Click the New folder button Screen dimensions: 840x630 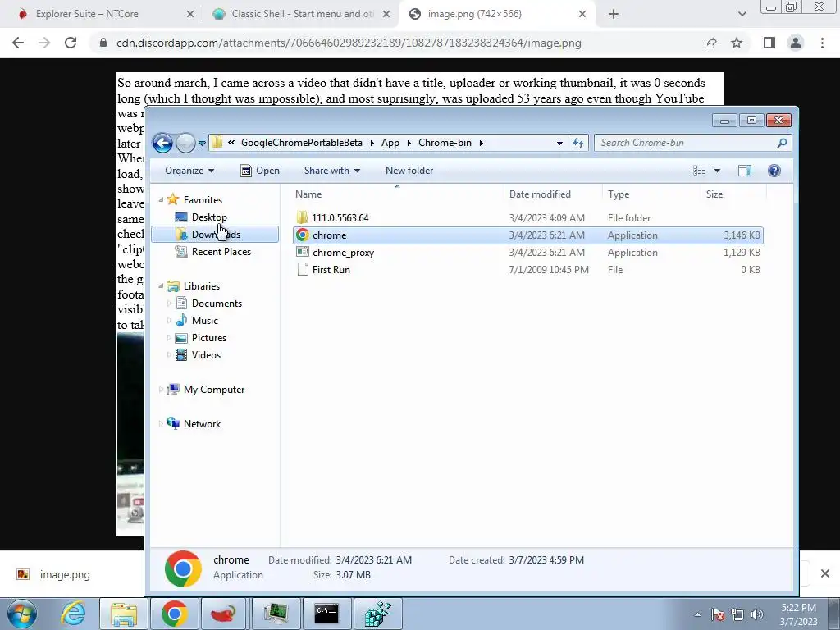(409, 171)
